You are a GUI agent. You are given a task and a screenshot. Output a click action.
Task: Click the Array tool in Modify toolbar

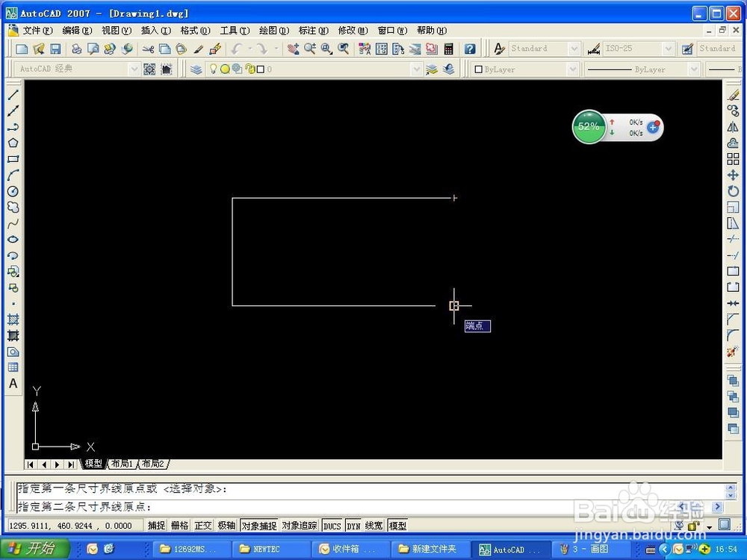[734, 159]
